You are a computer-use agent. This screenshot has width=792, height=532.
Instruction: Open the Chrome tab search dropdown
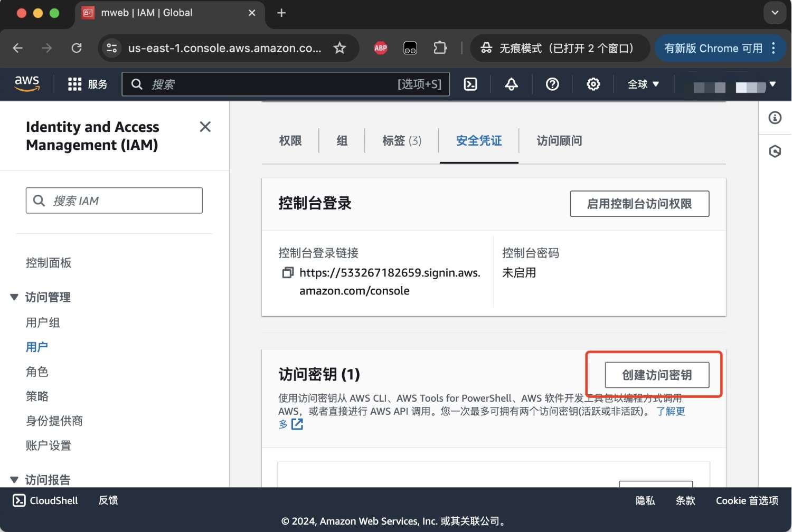(x=775, y=13)
